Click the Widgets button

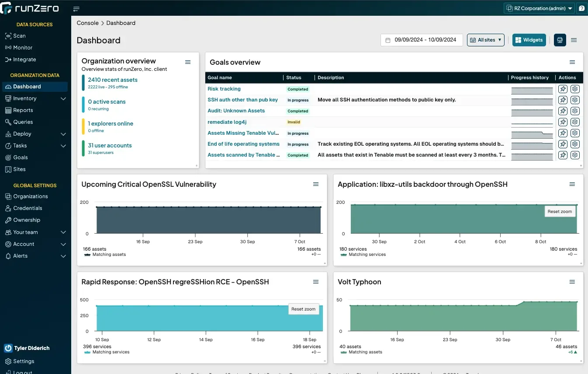529,40
